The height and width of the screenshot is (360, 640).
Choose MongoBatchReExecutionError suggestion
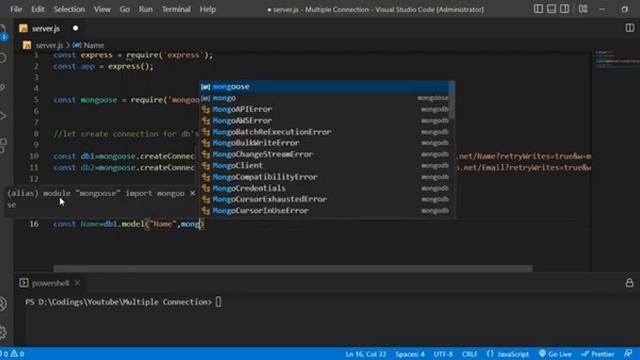tap(324, 132)
